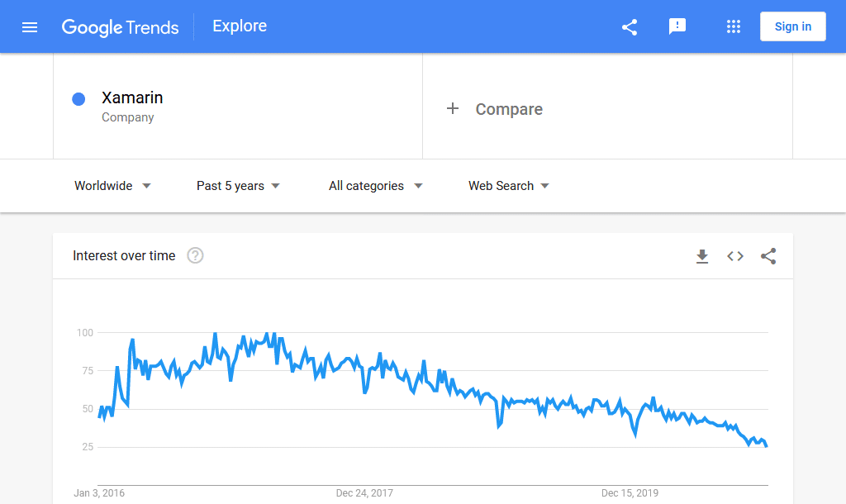Open the Worldwide region dropdown
846x504 pixels.
click(x=112, y=186)
